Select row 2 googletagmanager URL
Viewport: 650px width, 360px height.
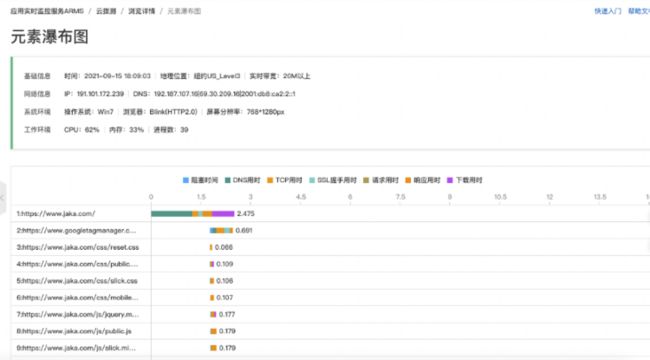(x=76, y=230)
